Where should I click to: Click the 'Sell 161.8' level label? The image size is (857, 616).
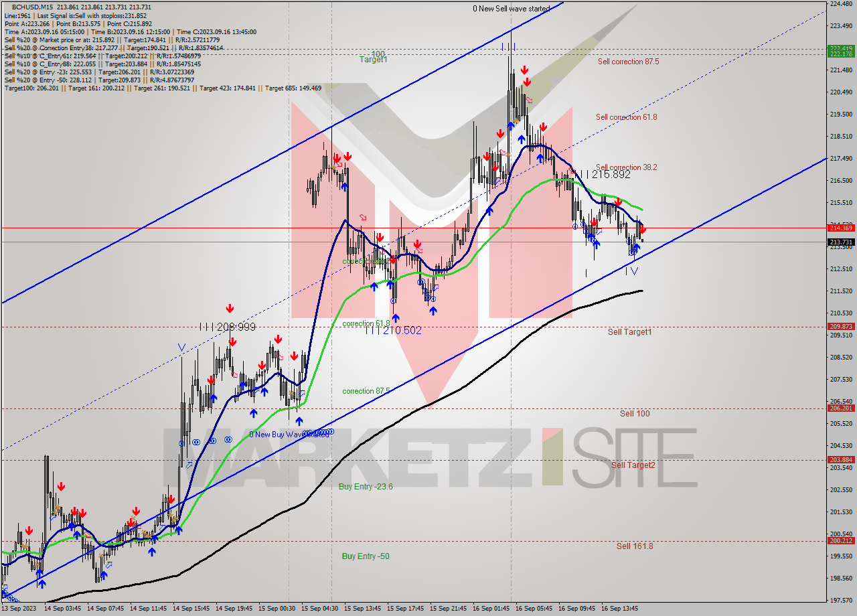(x=634, y=546)
